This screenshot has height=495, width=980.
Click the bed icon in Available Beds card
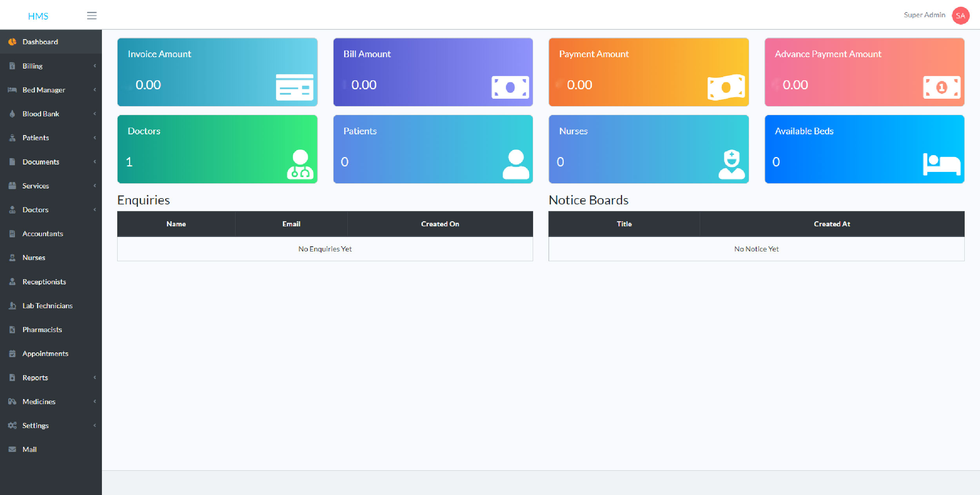click(942, 164)
